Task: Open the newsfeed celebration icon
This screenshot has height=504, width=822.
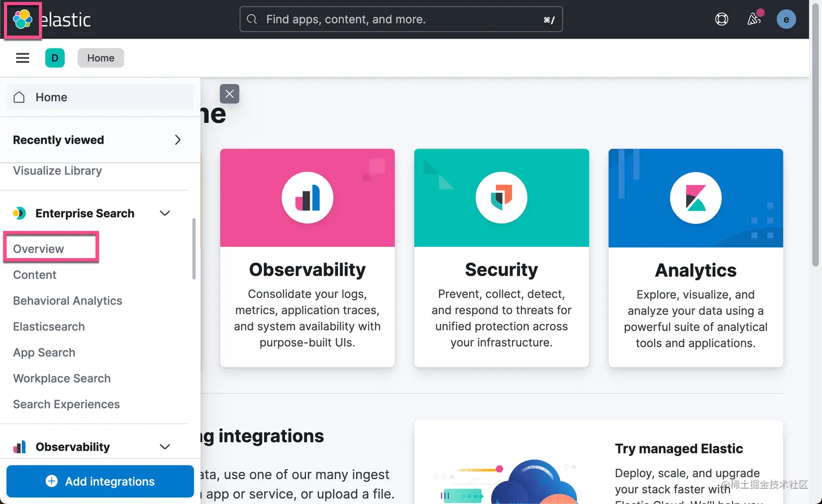Action: pos(753,20)
